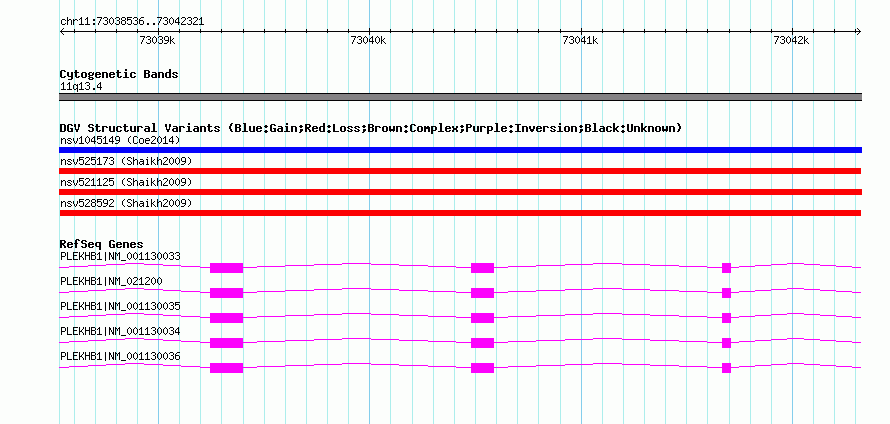Select the smallest exon block of NM_001130034
This screenshot has height=424, width=890.
click(x=727, y=343)
